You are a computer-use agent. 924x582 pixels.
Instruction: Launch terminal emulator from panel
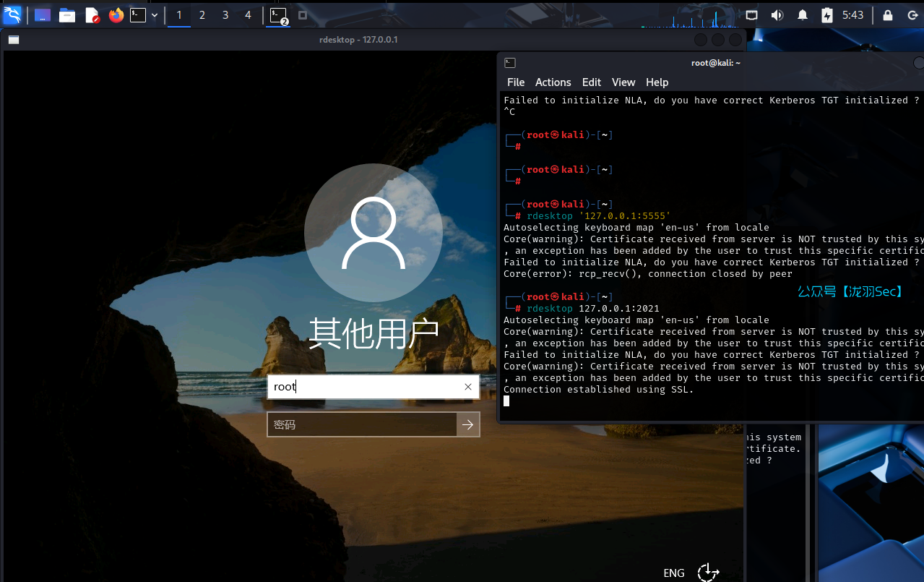point(137,15)
